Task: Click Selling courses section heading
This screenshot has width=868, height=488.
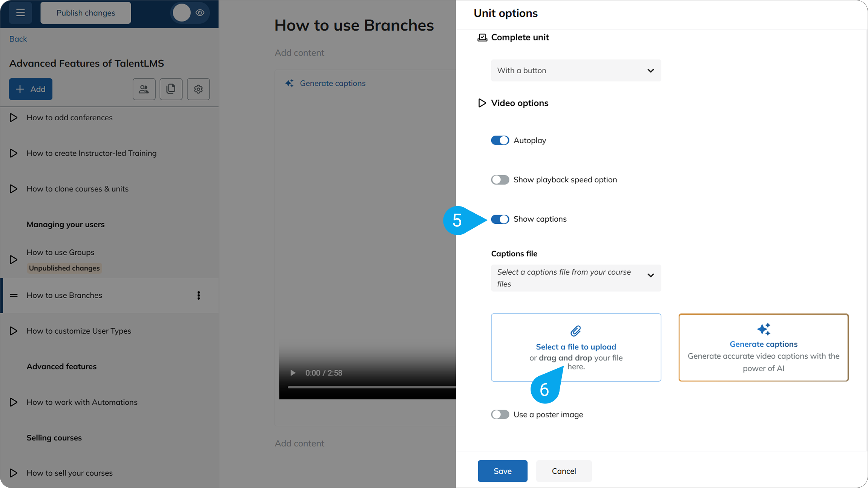Action: click(54, 438)
